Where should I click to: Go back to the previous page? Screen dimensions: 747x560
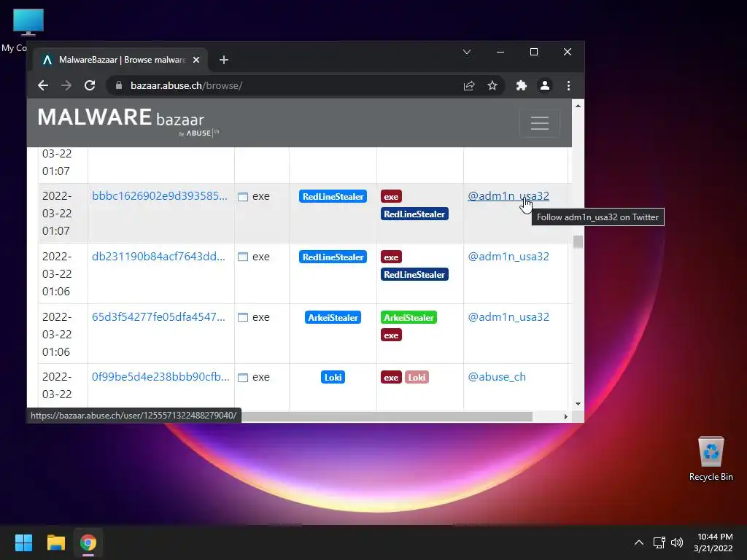point(43,86)
